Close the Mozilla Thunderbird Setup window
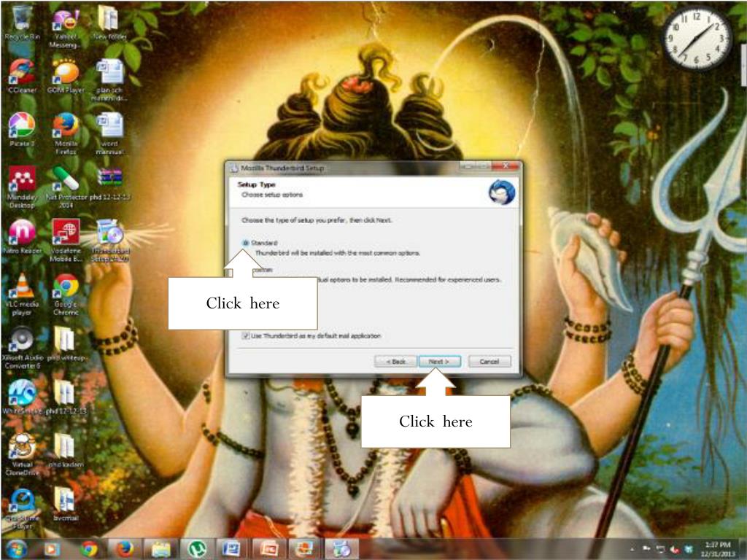747x560 pixels. [506, 166]
